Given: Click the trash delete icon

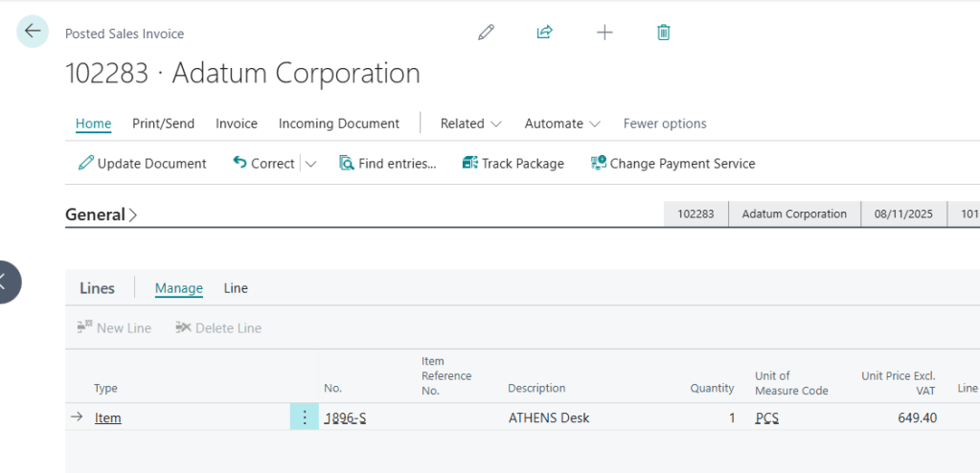Looking at the screenshot, I should [663, 33].
